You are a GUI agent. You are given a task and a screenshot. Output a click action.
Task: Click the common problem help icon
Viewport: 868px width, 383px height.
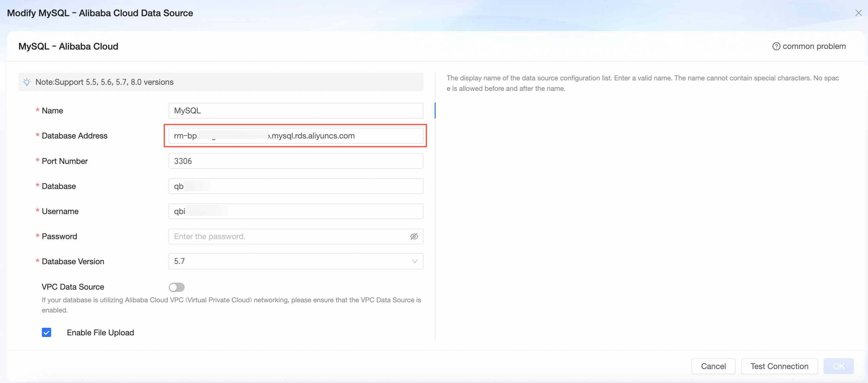776,46
